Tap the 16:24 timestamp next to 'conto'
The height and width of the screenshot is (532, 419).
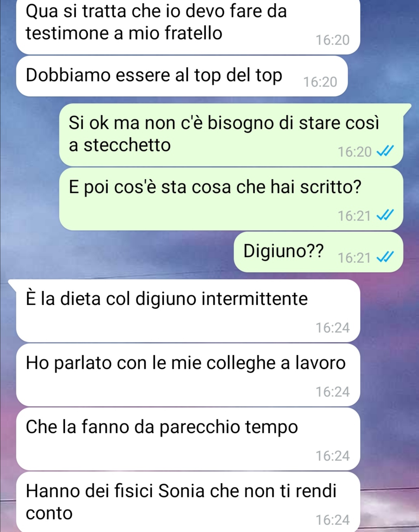(x=332, y=520)
